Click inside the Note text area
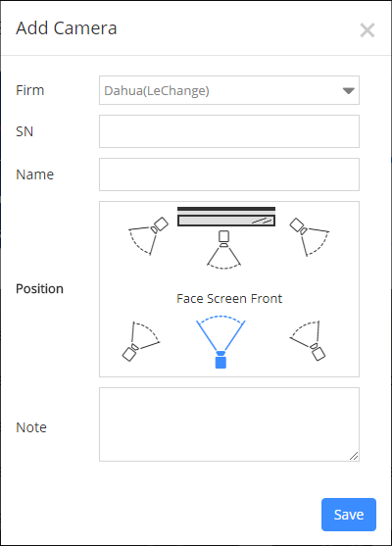 coord(229,424)
